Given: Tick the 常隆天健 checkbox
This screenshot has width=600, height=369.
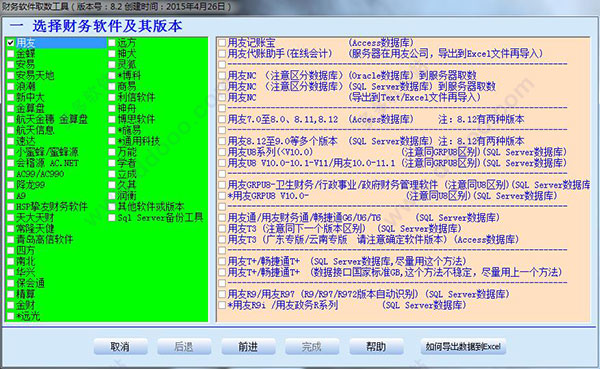Looking at the screenshot, I should click(11, 229).
